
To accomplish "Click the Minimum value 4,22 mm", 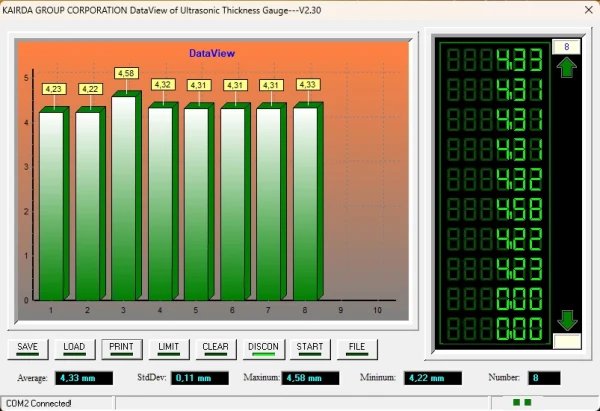I will point(433,378).
